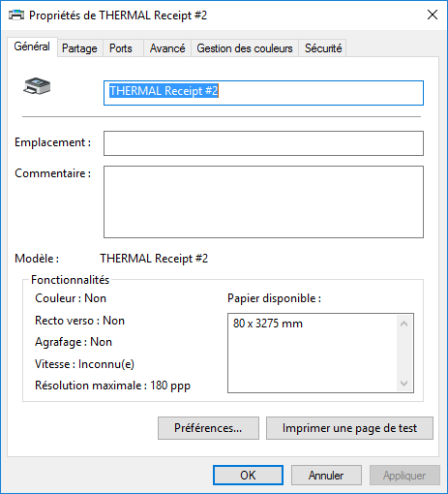Click the Appliquer button
448x494 pixels.
tap(404, 476)
